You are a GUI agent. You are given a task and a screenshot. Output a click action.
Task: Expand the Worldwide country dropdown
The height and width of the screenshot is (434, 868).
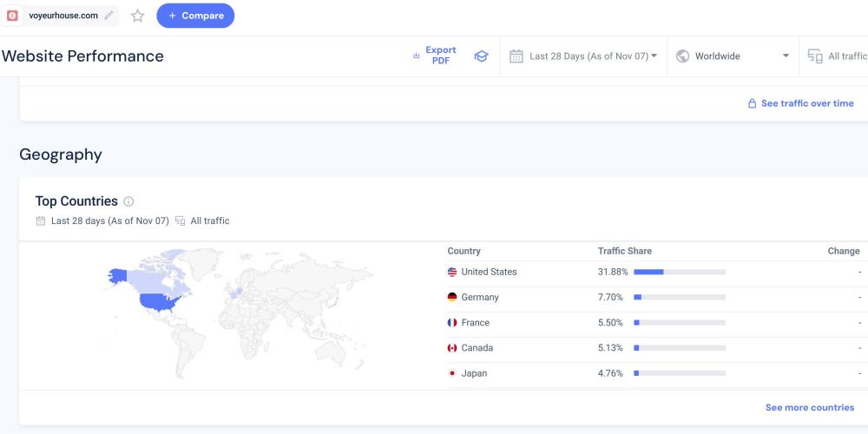(x=786, y=56)
